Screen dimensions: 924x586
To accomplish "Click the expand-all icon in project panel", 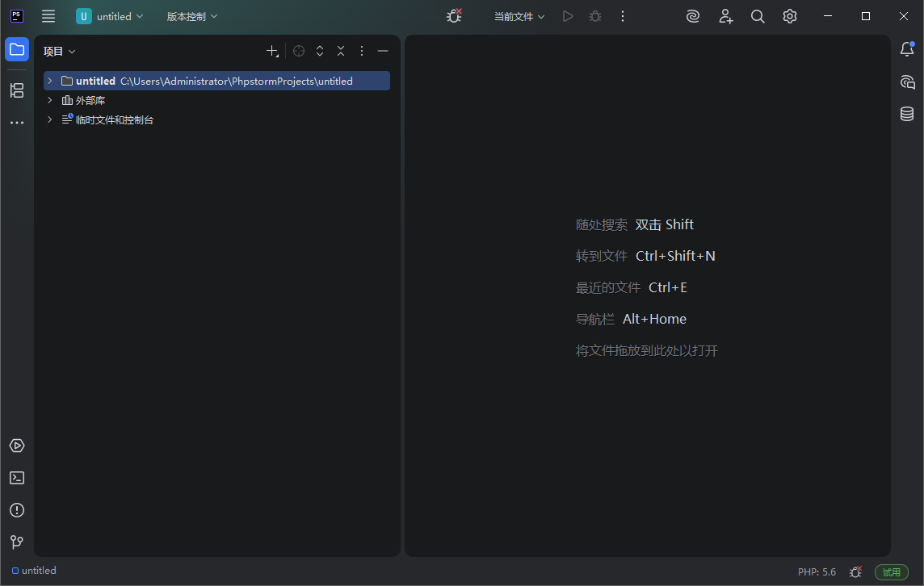I will [x=320, y=50].
